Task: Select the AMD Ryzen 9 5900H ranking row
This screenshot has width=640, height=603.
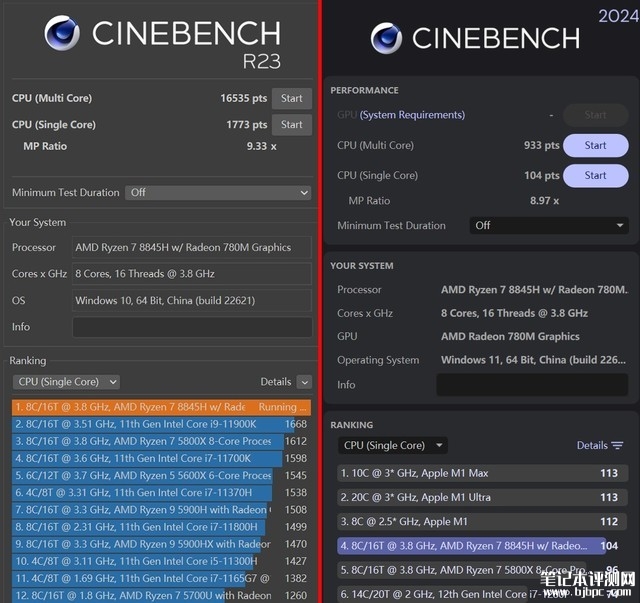Action: (162, 510)
